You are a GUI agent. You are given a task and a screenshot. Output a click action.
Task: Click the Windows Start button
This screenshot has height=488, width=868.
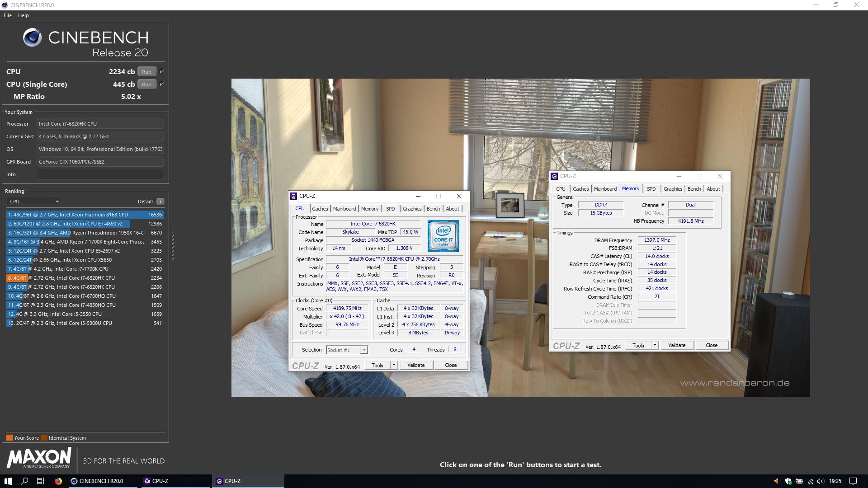click(x=8, y=481)
